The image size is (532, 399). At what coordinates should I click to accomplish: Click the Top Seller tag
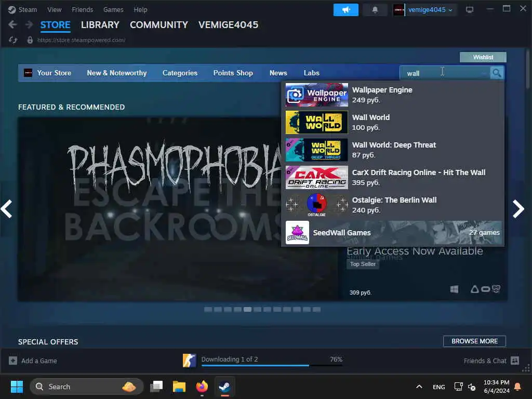click(x=363, y=264)
